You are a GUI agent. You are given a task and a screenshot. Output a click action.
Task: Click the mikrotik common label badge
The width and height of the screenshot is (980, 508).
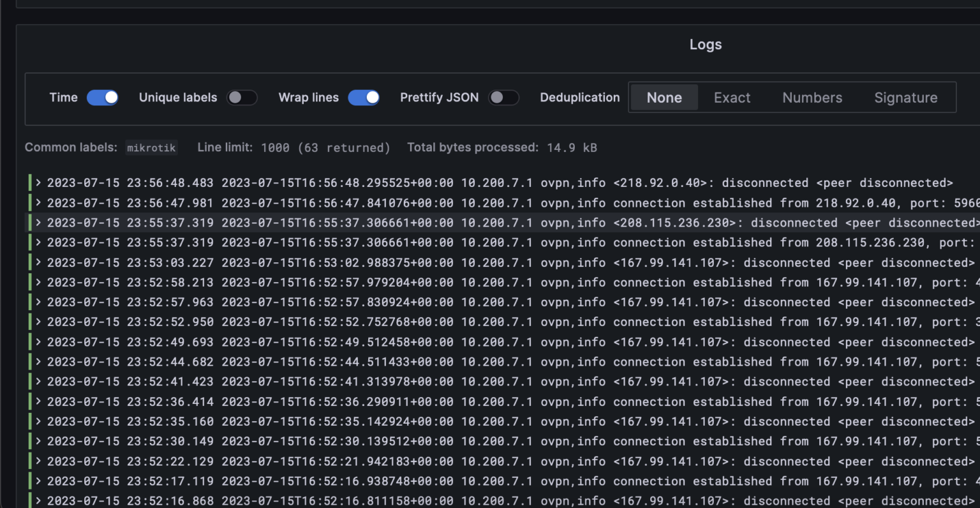(x=151, y=147)
